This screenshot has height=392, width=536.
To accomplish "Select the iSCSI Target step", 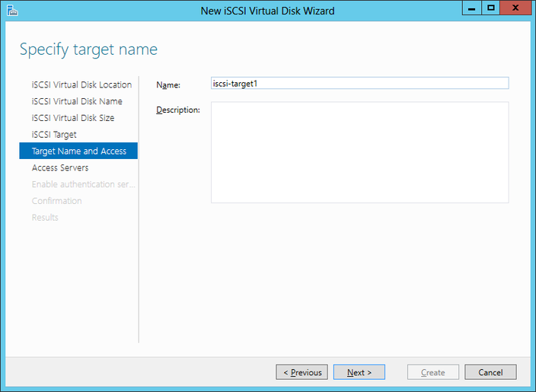I will [54, 135].
